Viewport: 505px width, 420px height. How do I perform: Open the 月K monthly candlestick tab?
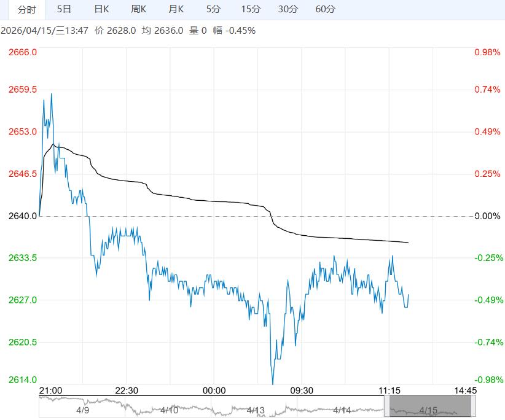[x=176, y=9]
